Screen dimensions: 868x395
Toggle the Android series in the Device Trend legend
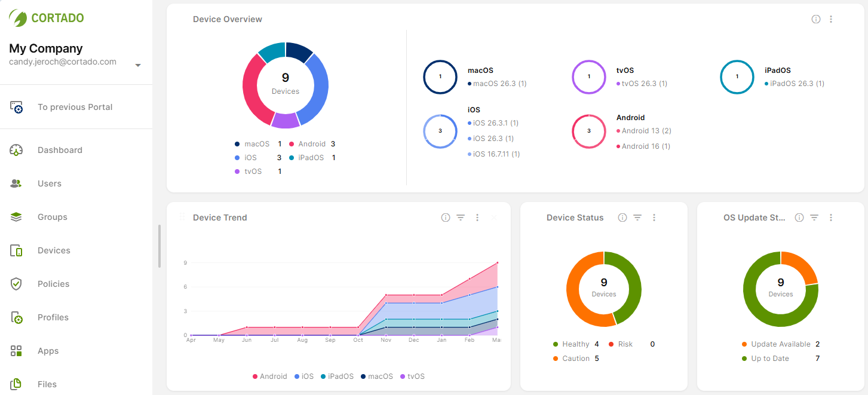coord(270,376)
